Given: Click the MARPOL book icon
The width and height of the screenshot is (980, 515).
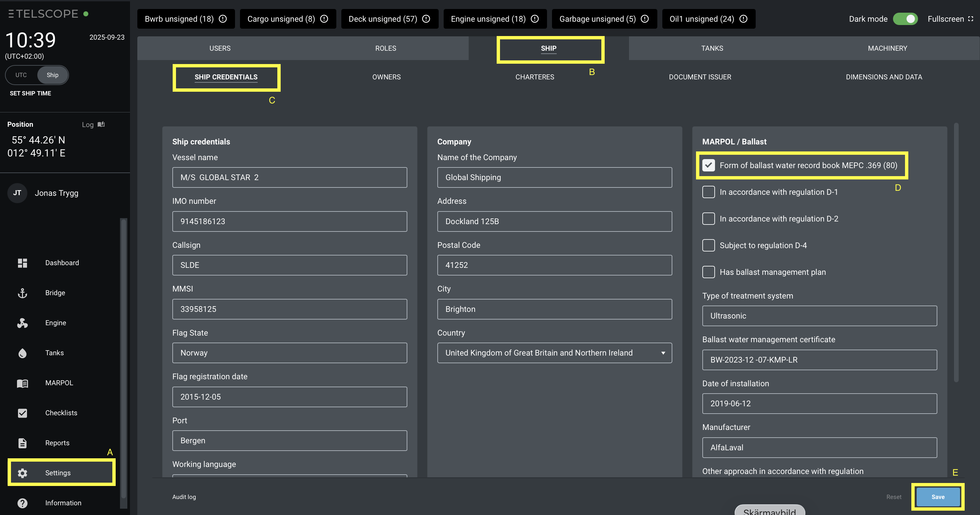Looking at the screenshot, I should point(22,383).
